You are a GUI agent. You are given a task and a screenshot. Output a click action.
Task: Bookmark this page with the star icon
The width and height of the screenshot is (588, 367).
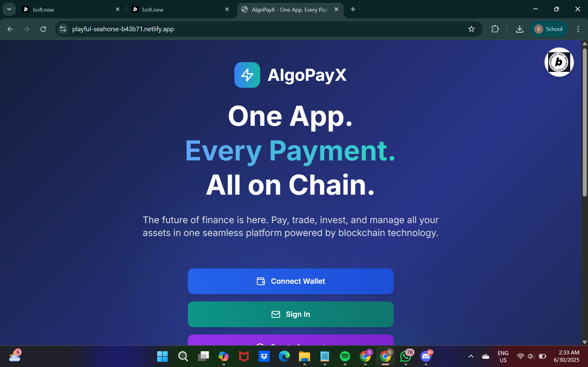471,29
